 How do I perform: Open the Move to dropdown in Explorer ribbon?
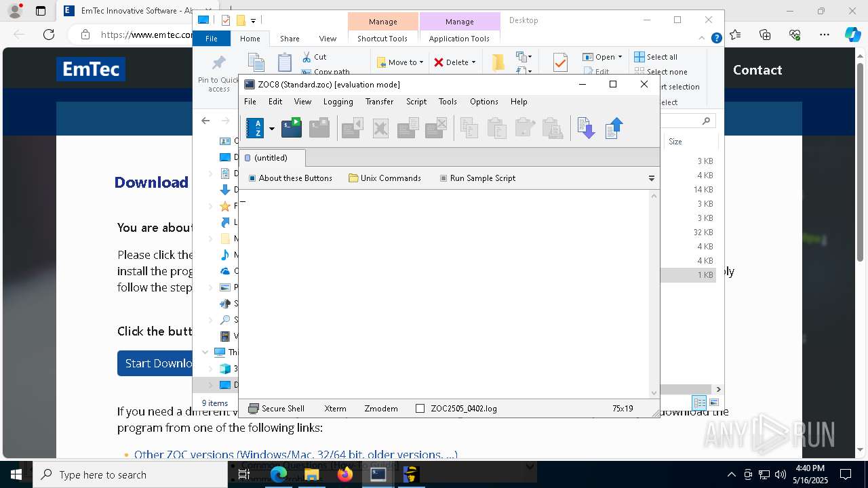pos(400,62)
